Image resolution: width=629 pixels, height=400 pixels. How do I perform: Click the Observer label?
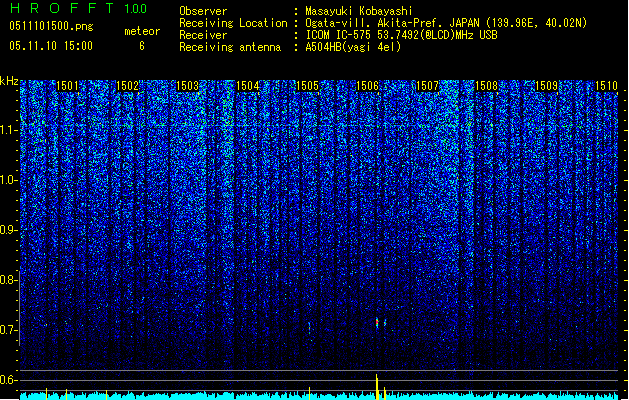(203, 11)
